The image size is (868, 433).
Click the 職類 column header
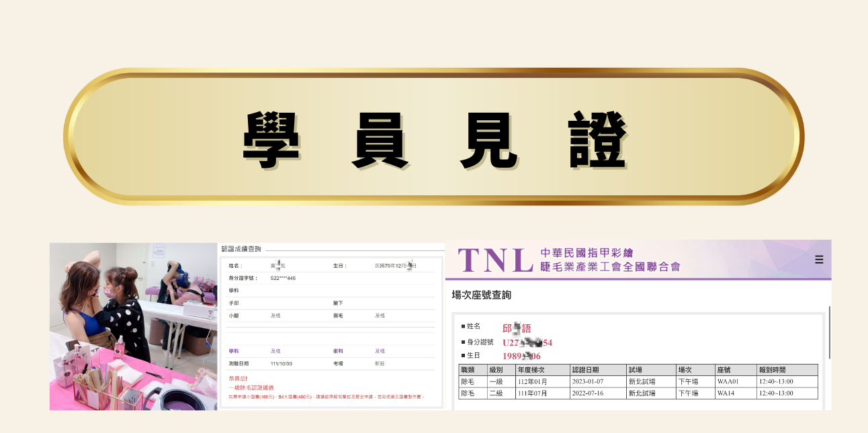(x=468, y=370)
